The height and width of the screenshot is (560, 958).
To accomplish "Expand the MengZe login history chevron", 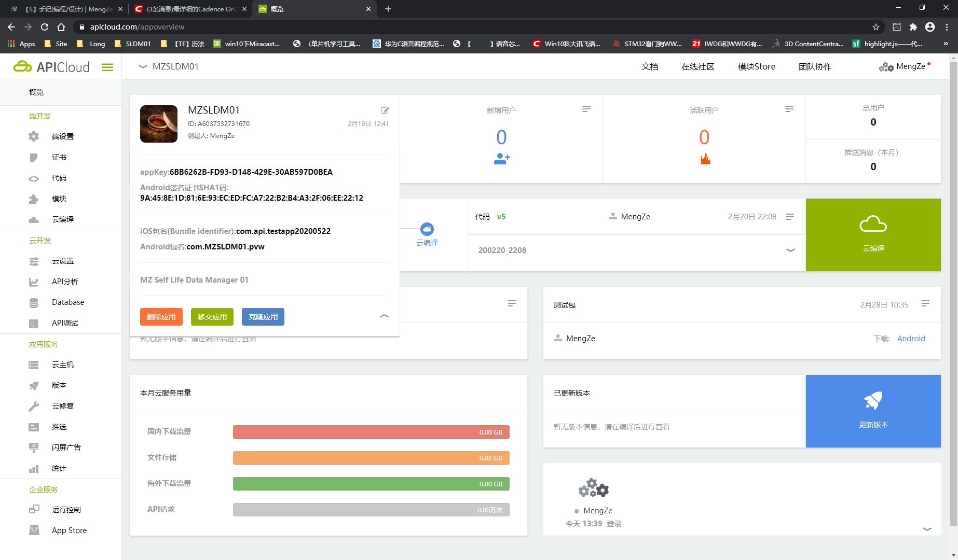I will click(927, 529).
